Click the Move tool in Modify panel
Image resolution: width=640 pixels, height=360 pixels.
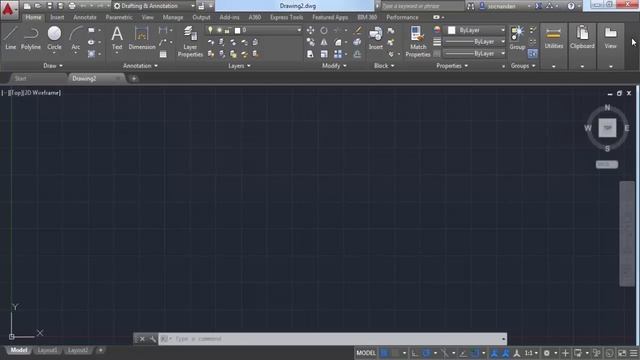tap(311, 30)
